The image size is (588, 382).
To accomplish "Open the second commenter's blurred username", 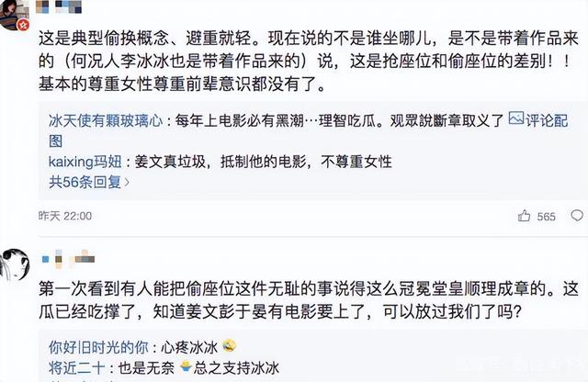I will pos(68,259).
